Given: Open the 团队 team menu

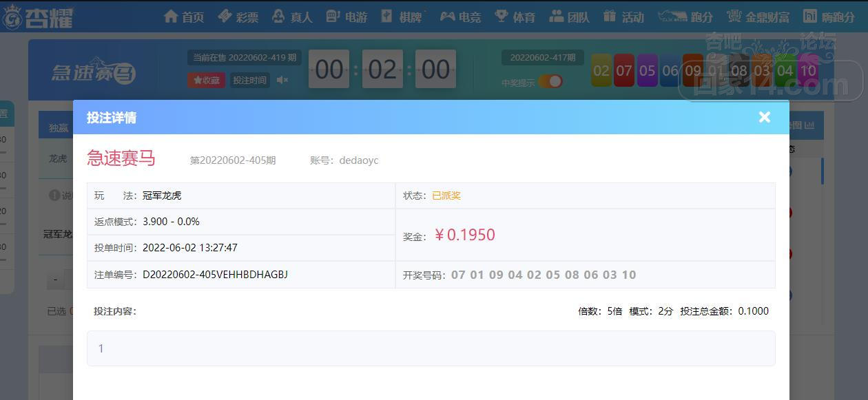Looking at the screenshot, I should [570, 17].
